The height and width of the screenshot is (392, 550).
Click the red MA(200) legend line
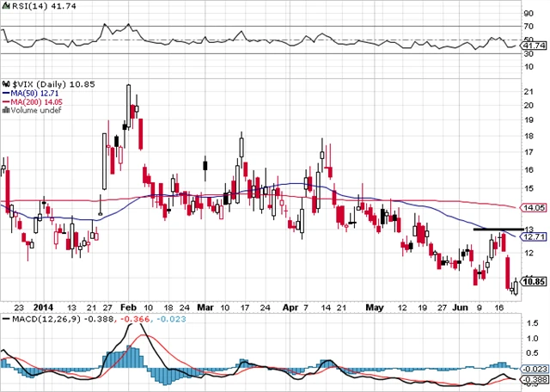(4, 100)
